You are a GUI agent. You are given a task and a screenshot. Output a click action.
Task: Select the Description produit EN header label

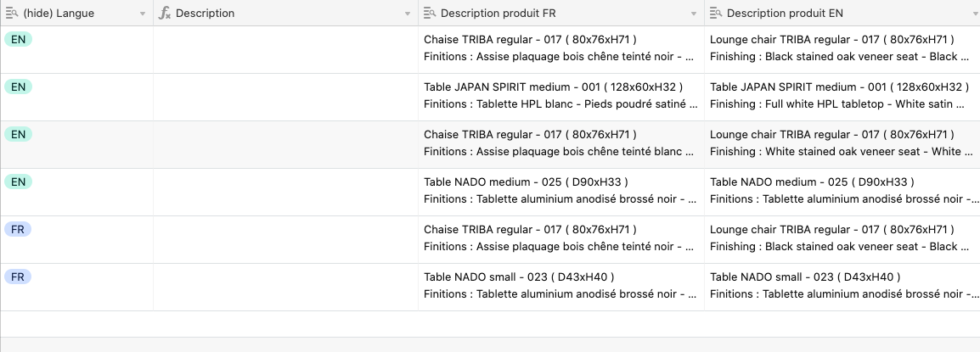(x=785, y=14)
